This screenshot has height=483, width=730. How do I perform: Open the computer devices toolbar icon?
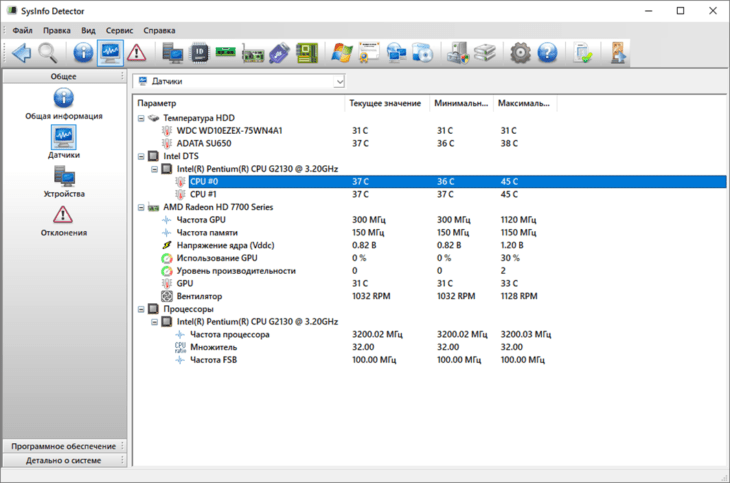172,53
